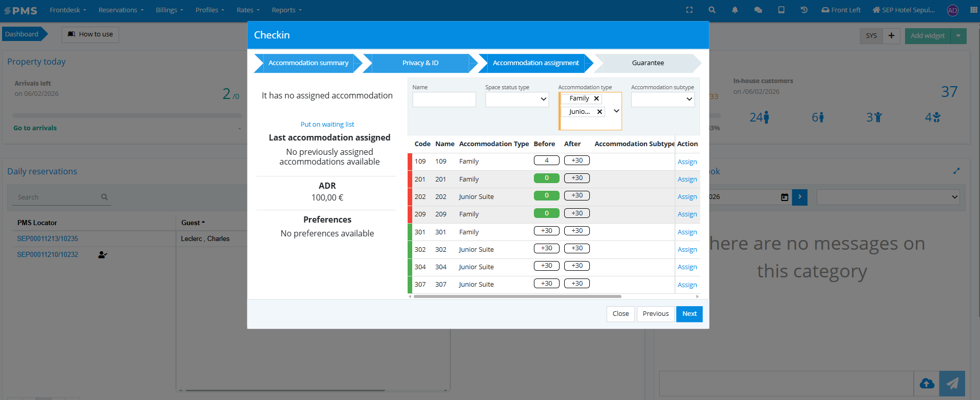The height and width of the screenshot is (400, 980).
Task: Remove the Family accommodation type tag
Action: (597, 98)
